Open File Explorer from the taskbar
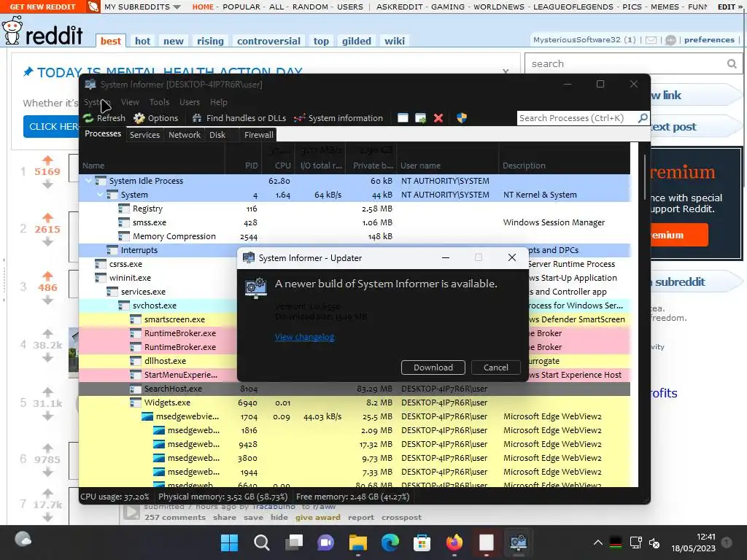747x560 pixels. 357,542
